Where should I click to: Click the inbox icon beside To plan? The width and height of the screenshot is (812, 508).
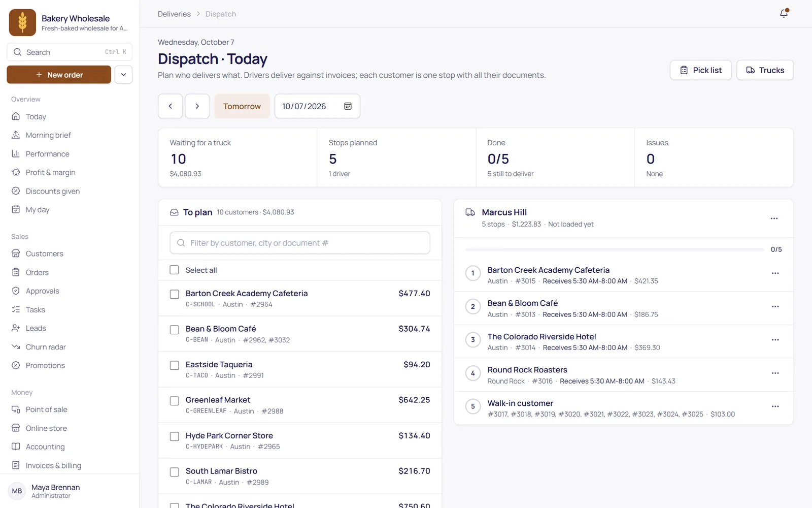[x=174, y=212]
